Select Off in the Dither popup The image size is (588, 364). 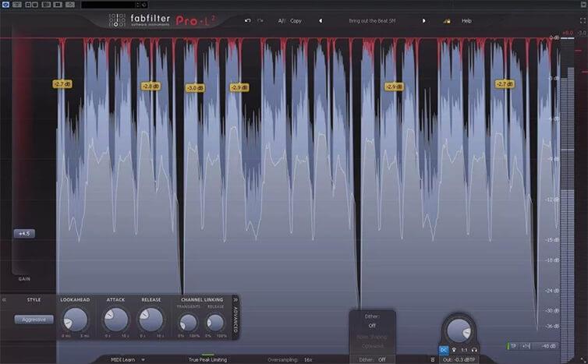point(372,325)
